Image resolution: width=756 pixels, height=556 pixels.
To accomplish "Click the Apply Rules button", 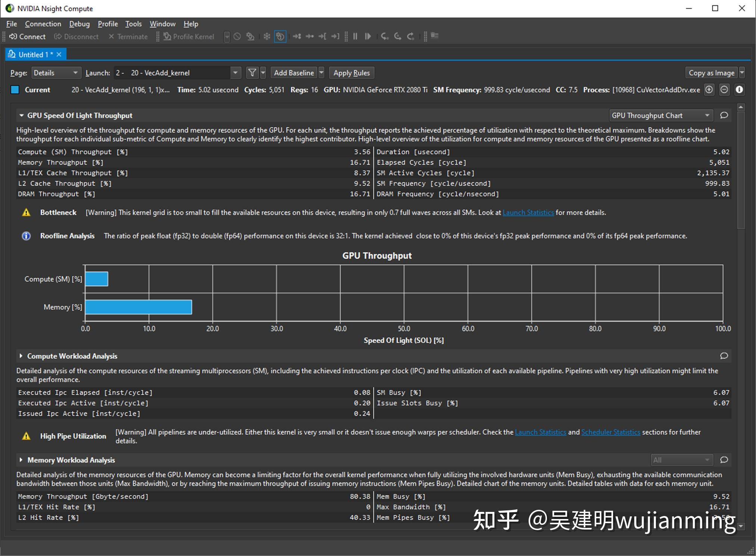I will tap(351, 72).
